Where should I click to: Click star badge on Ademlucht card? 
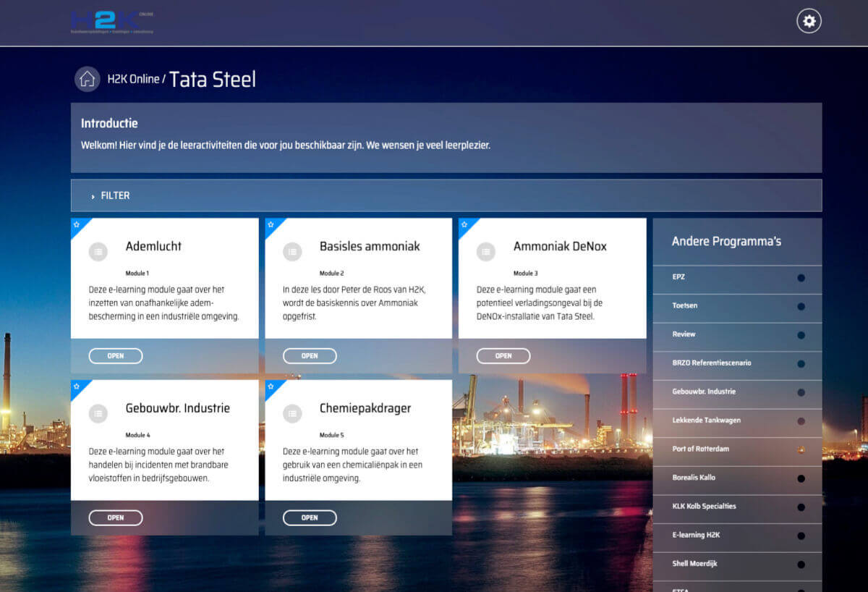[76, 224]
